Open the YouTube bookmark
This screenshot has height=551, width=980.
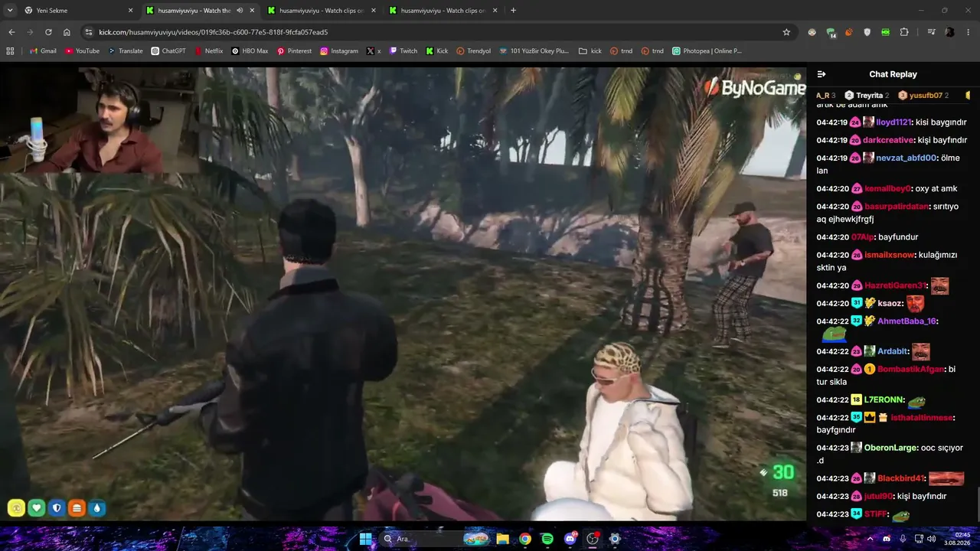click(83, 51)
